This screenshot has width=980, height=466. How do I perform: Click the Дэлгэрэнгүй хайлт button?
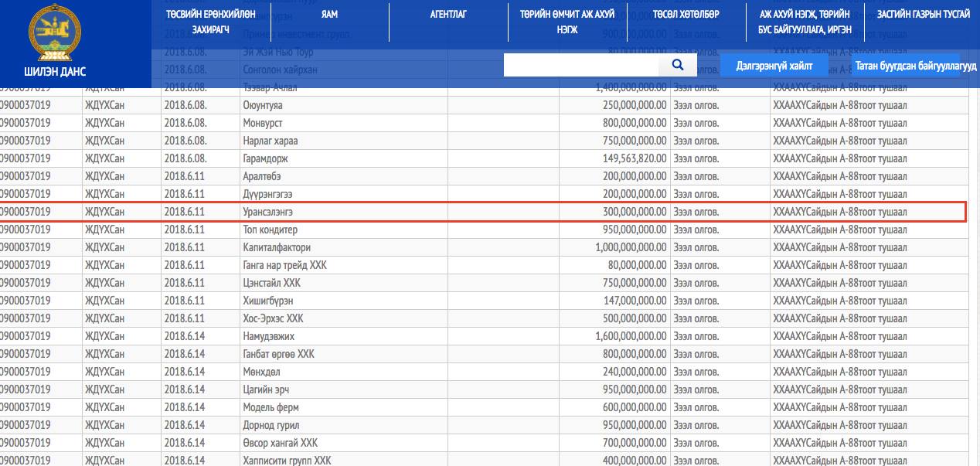pos(774,66)
